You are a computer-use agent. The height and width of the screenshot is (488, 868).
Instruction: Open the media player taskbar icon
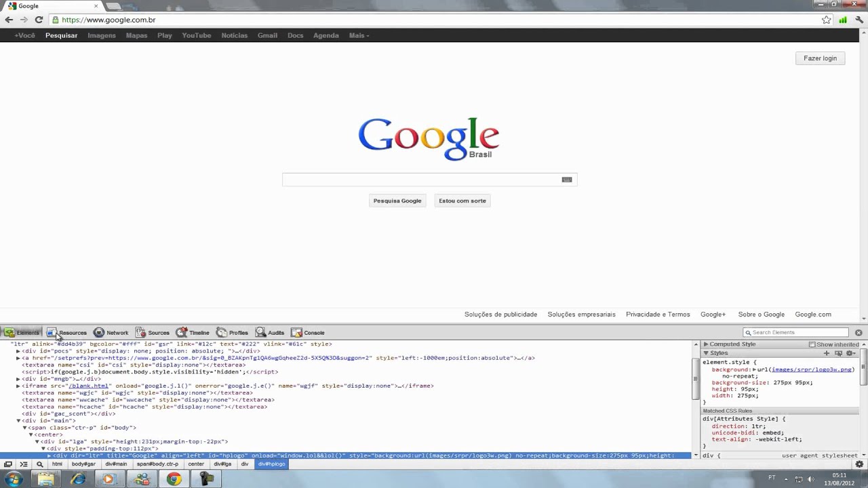(109, 479)
